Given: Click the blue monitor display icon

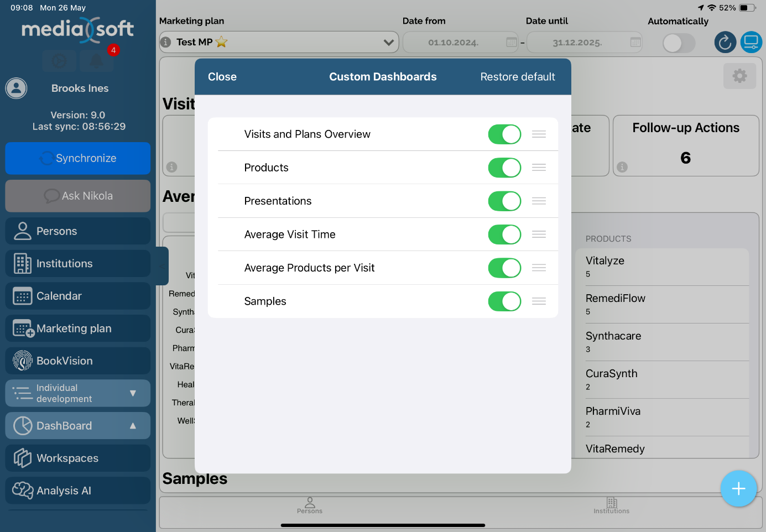Looking at the screenshot, I should (751, 42).
